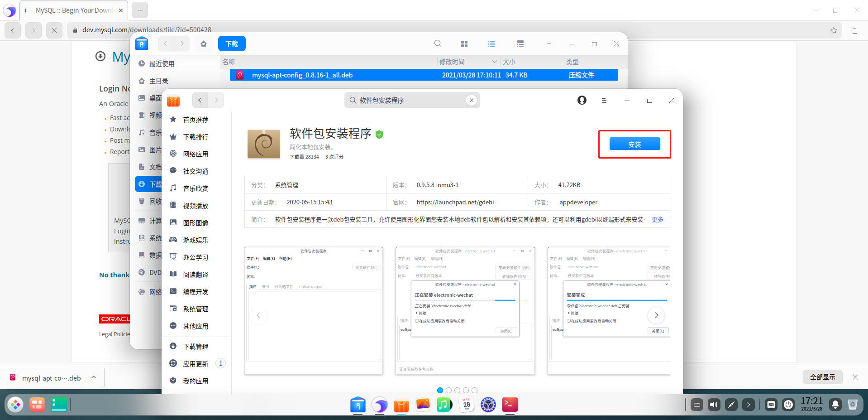The width and height of the screenshot is (868, 420).
Task: Select the 视频播放 category
Action: (x=196, y=206)
